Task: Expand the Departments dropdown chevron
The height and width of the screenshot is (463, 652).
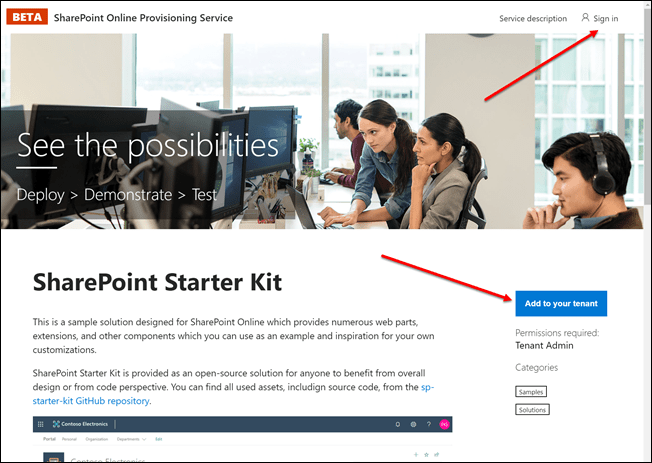Action: (x=144, y=439)
